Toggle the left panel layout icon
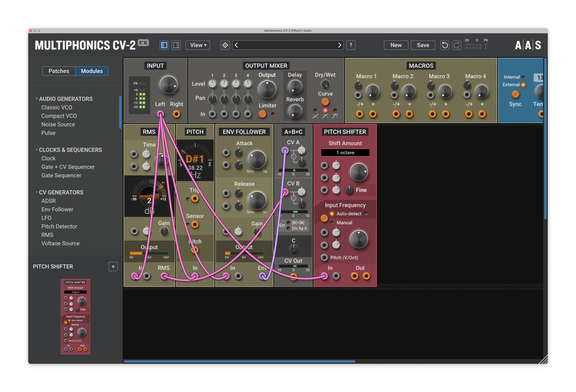This screenshot has width=576, height=392. coord(164,45)
